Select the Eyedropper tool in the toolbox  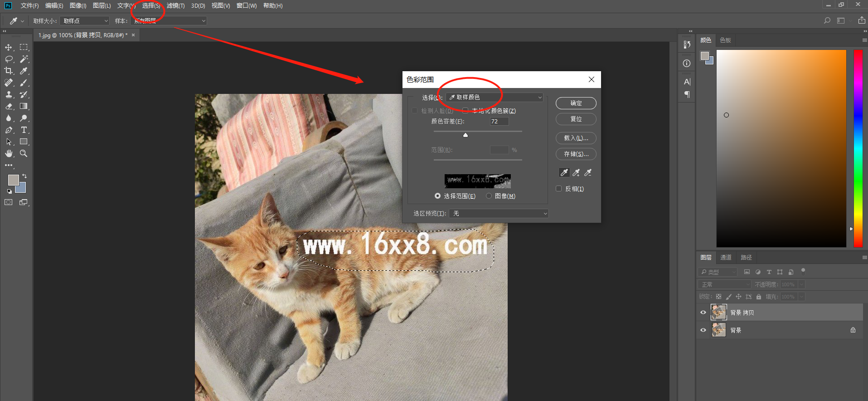pyautogui.click(x=24, y=71)
